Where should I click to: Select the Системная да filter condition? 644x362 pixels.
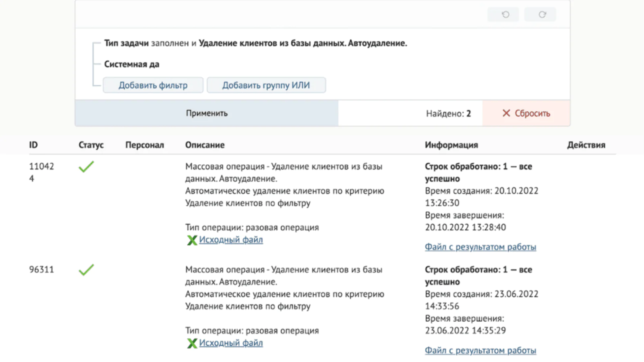coord(132,64)
